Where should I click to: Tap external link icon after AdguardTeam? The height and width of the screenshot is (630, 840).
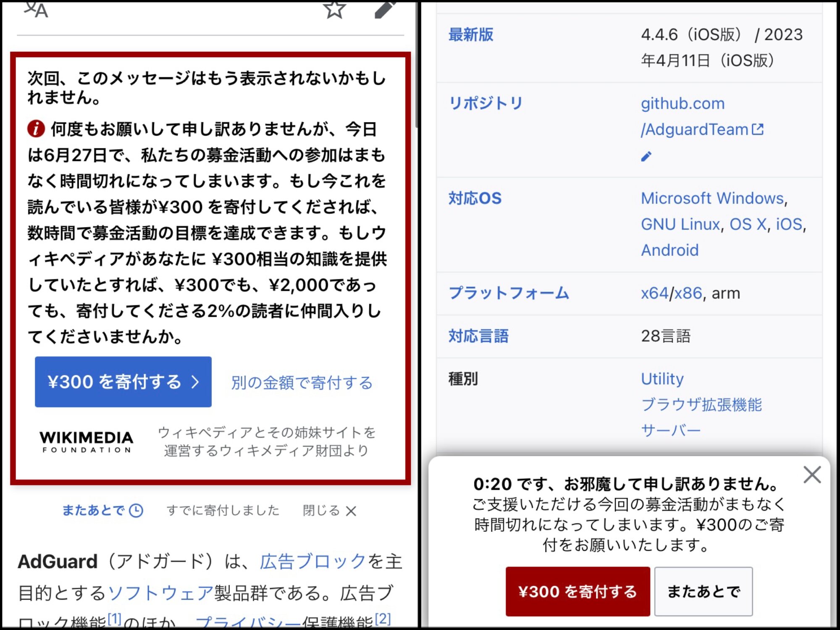[758, 129]
